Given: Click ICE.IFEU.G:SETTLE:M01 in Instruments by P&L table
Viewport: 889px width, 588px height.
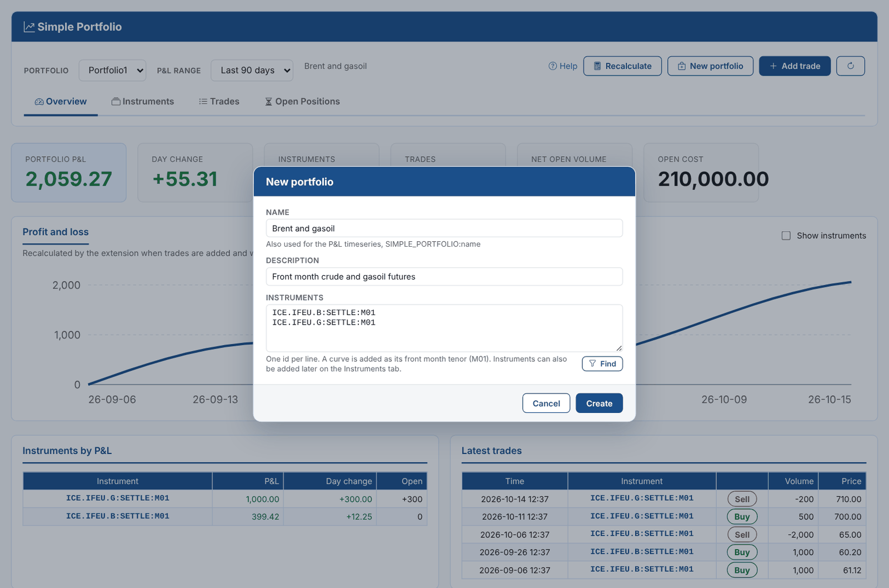Looking at the screenshot, I should point(118,499).
